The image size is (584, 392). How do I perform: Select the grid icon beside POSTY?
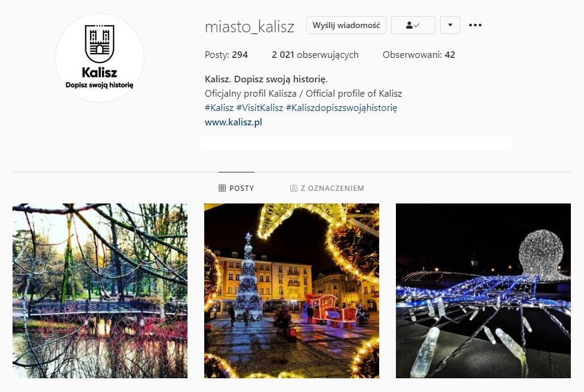[x=222, y=188]
